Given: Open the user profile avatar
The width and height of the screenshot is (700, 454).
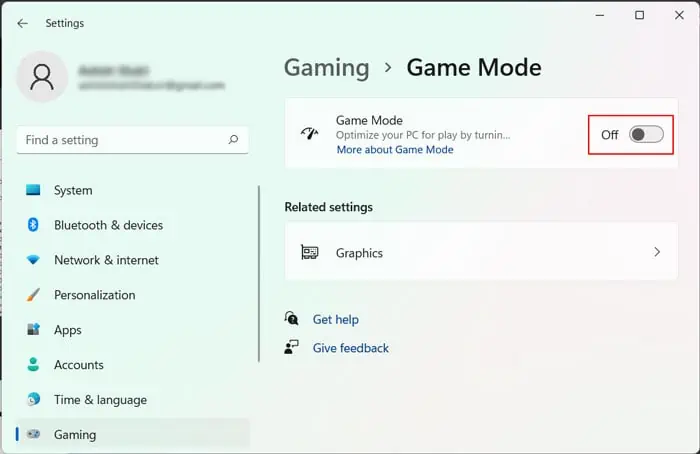Looking at the screenshot, I should pyautogui.click(x=42, y=77).
